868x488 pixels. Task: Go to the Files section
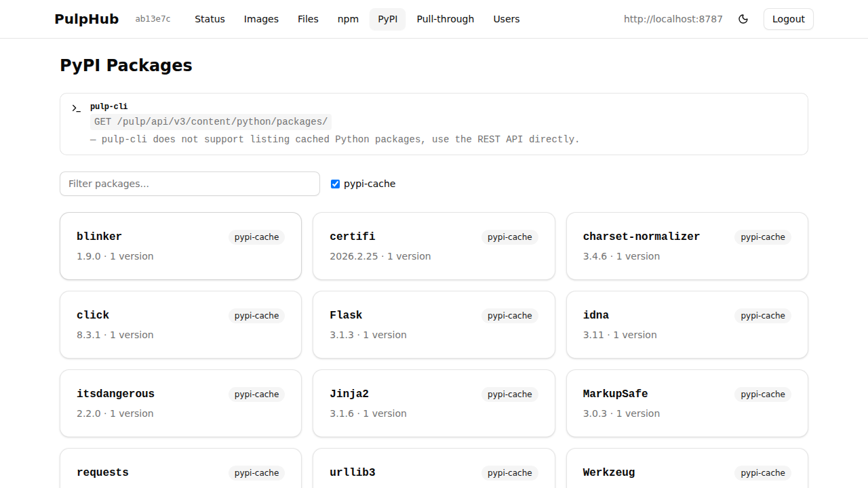(308, 19)
